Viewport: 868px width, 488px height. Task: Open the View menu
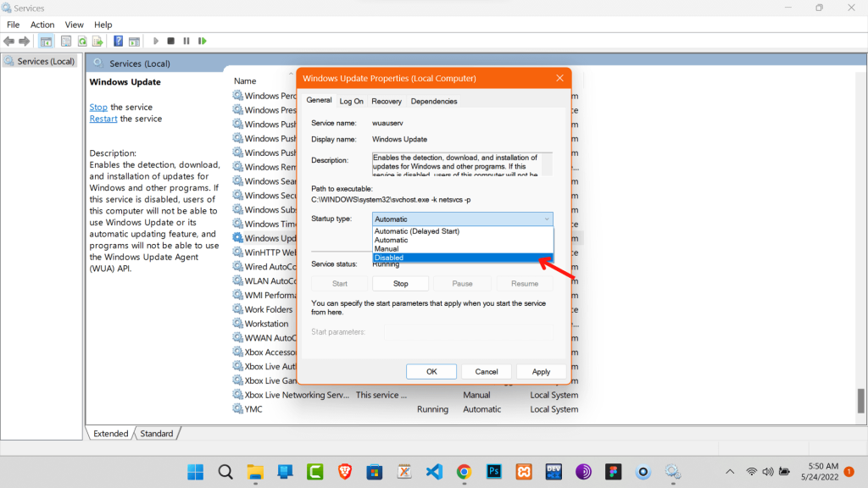pyautogui.click(x=75, y=25)
